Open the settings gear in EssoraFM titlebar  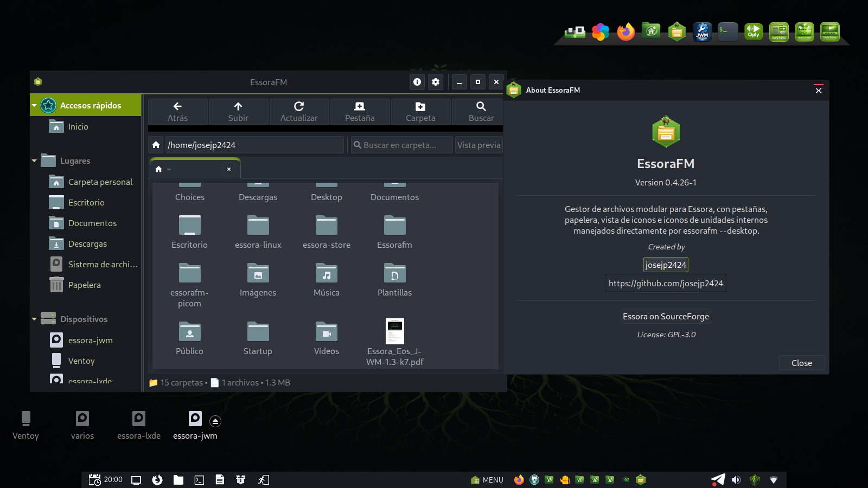click(x=436, y=82)
